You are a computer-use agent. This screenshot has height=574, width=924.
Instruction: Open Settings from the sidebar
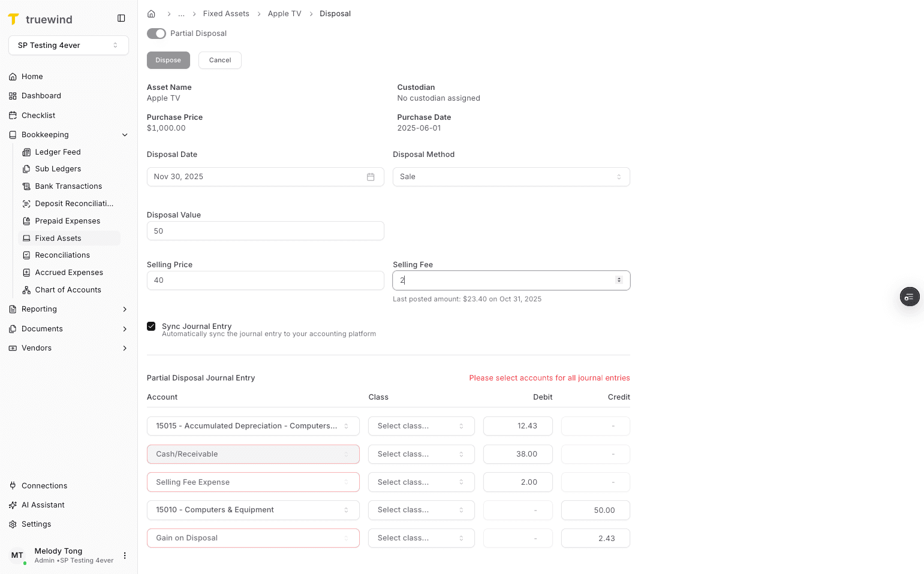tap(36, 524)
